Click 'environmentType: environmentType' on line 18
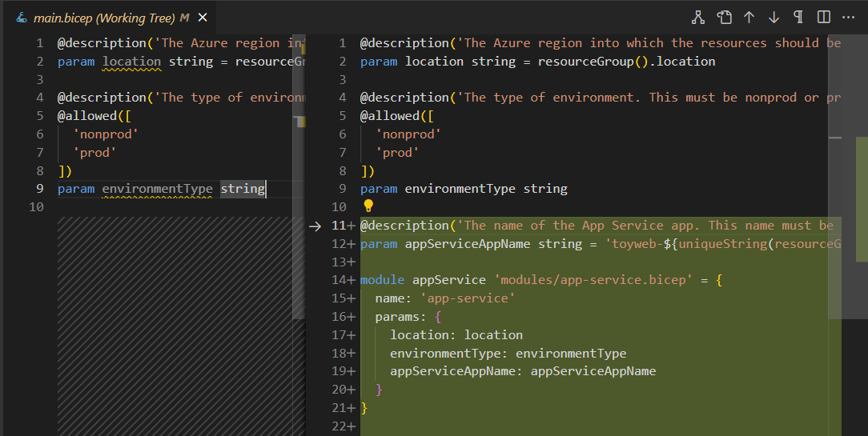Screen dimensions: 868x436 (x=508, y=353)
